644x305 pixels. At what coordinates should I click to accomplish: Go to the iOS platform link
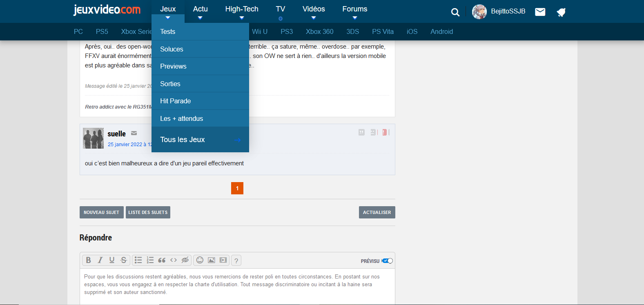pos(412,31)
